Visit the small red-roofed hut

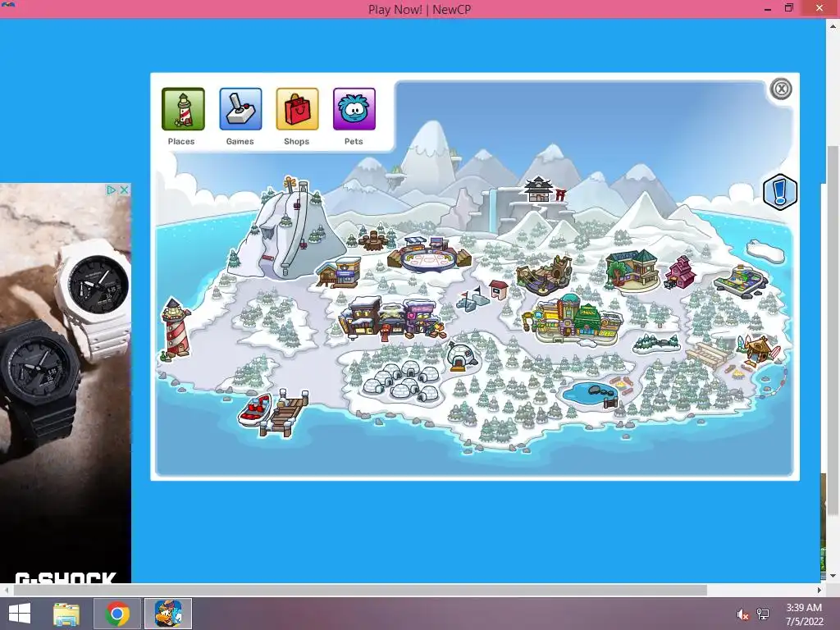[x=498, y=289]
